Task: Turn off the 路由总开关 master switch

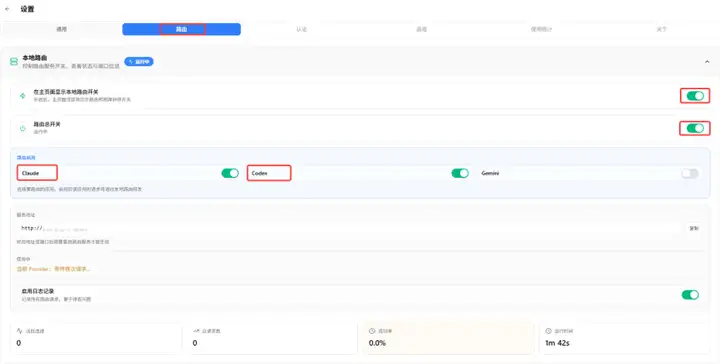Action: click(695, 129)
